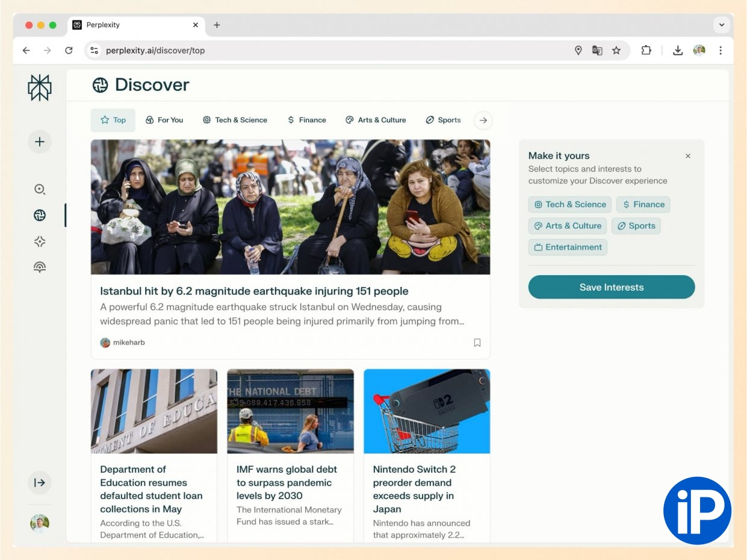
Task: Bookmark this page with star icon
Action: (x=616, y=51)
